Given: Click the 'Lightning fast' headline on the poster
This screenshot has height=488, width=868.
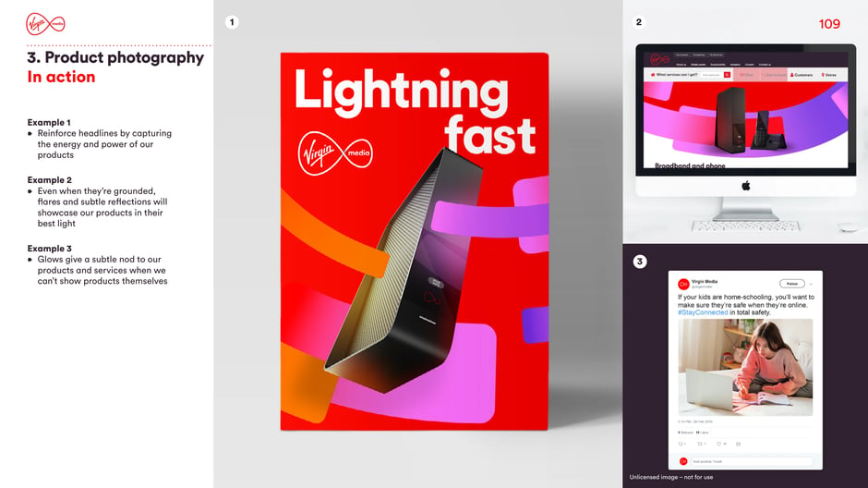Looking at the screenshot, I should 416,110.
